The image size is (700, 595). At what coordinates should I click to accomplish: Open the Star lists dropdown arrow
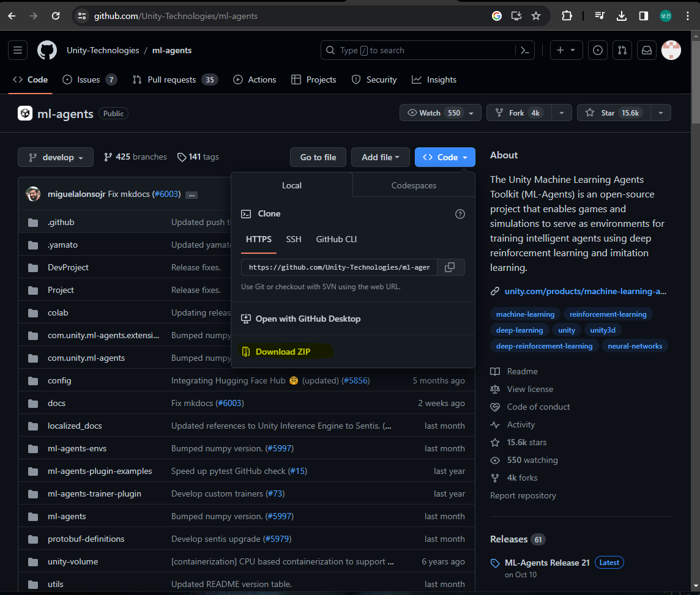pyautogui.click(x=661, y=113)
